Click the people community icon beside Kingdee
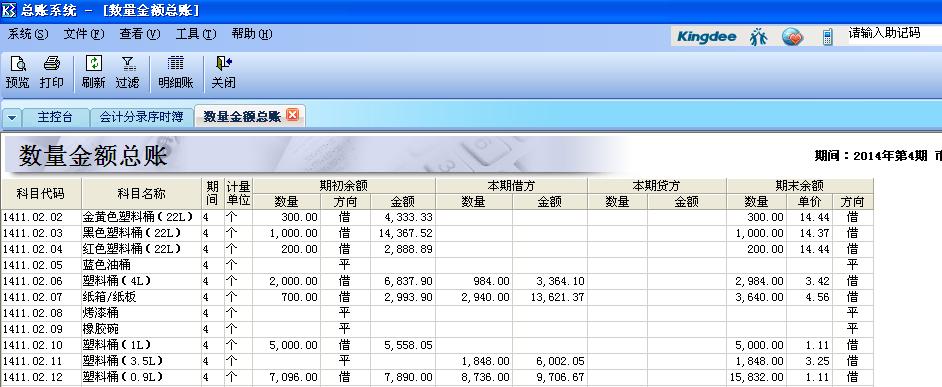 point(759,37)
